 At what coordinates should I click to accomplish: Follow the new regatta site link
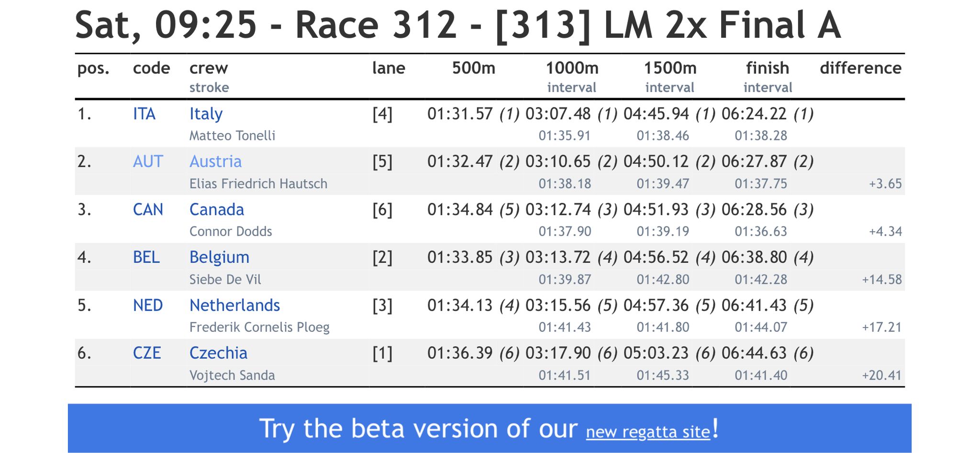tap(648, 432)
